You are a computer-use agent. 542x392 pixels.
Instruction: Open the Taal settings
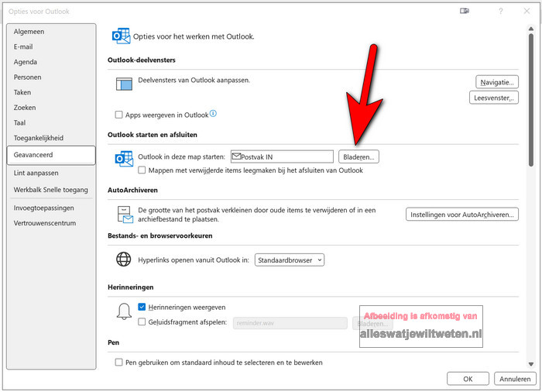51,123
